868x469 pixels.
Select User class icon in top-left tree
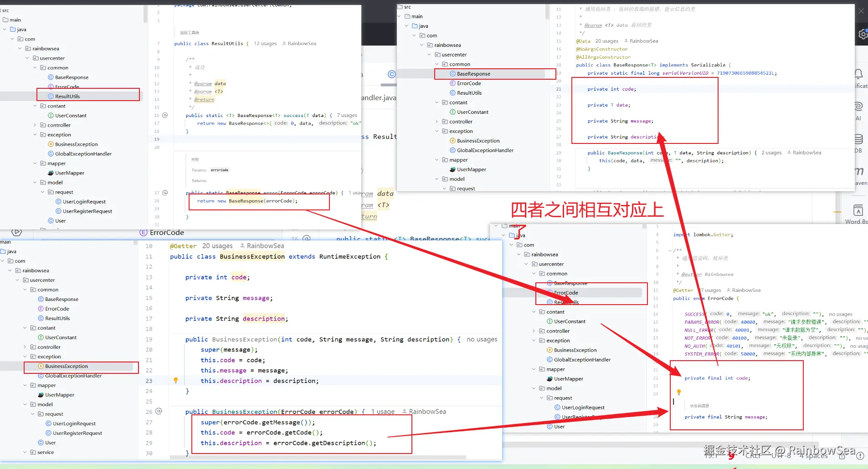click(51, 221)
